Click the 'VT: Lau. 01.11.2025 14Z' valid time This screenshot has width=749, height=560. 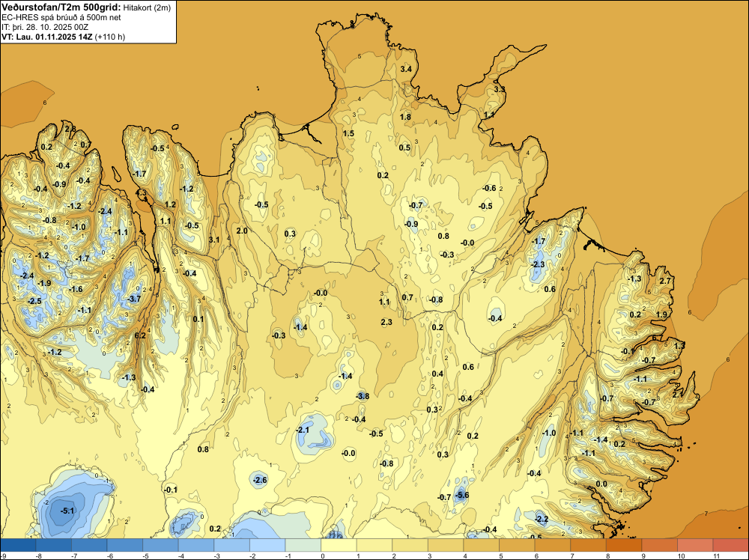pyautogui.click(x=47, y=37)
